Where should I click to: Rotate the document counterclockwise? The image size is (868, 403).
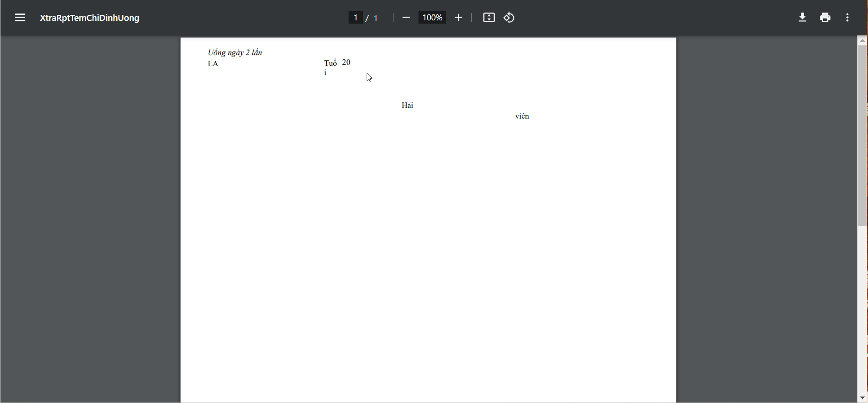(509, 18)
